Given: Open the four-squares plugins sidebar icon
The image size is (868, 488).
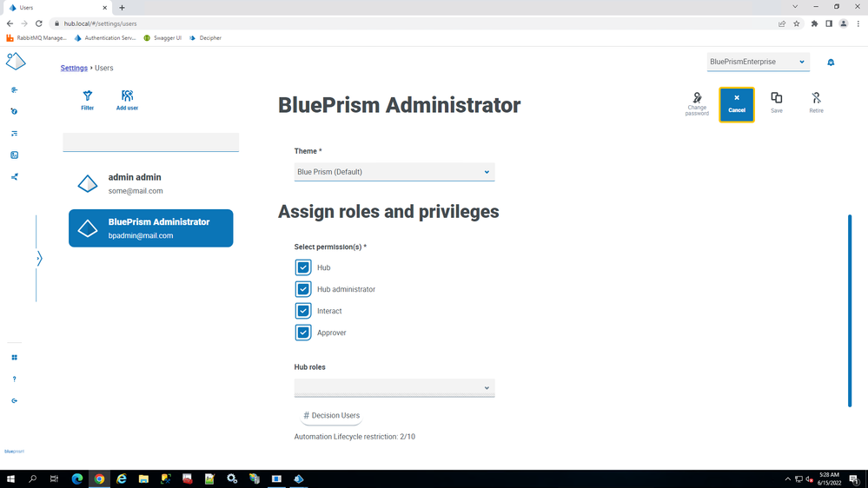Looking at the screenshot, I should (x=15, y=358).
